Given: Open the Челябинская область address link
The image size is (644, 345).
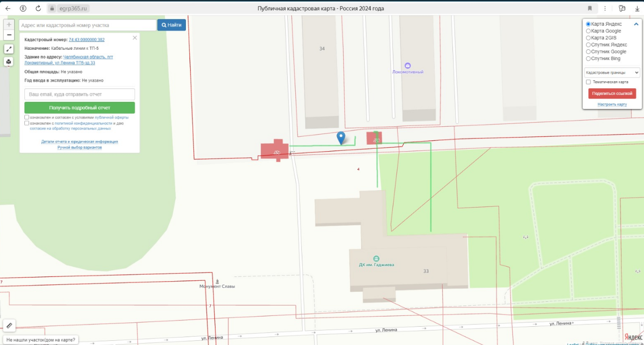Looking at the screenshot, I should point(69,60).
